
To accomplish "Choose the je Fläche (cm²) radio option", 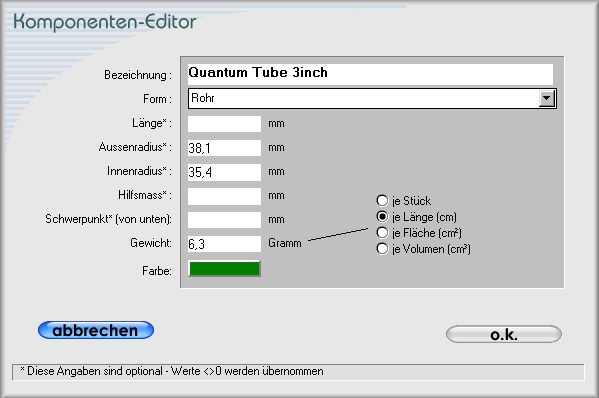I will click(x=382, y=233).
